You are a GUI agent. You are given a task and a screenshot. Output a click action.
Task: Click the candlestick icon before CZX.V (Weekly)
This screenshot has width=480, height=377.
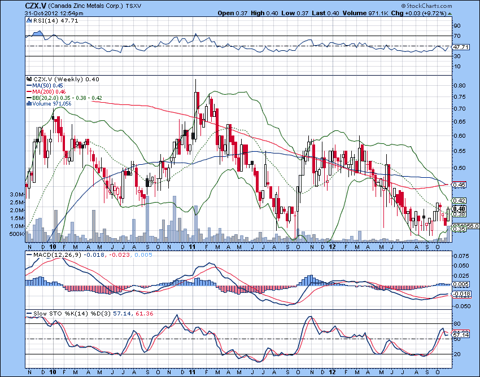30,80
